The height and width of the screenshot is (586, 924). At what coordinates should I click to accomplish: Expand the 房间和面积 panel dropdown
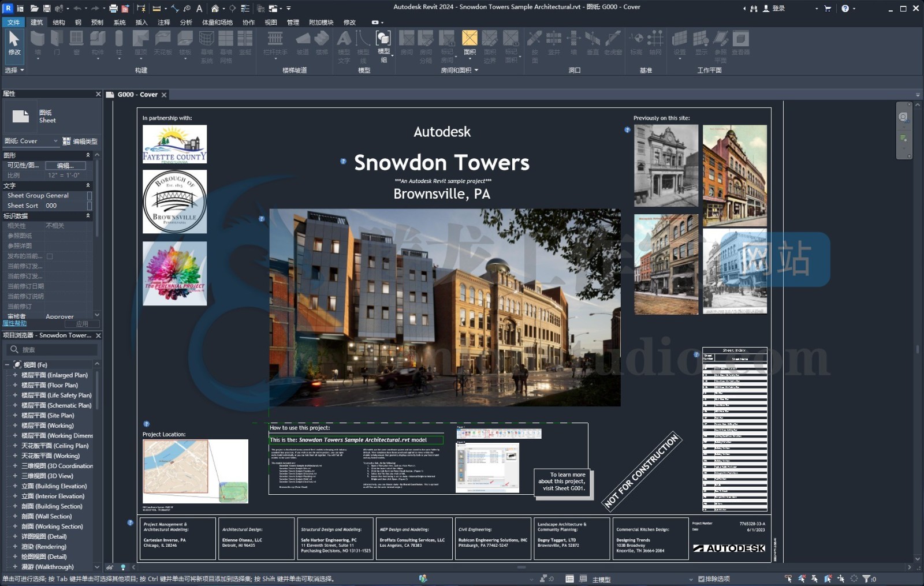point(460,70)
